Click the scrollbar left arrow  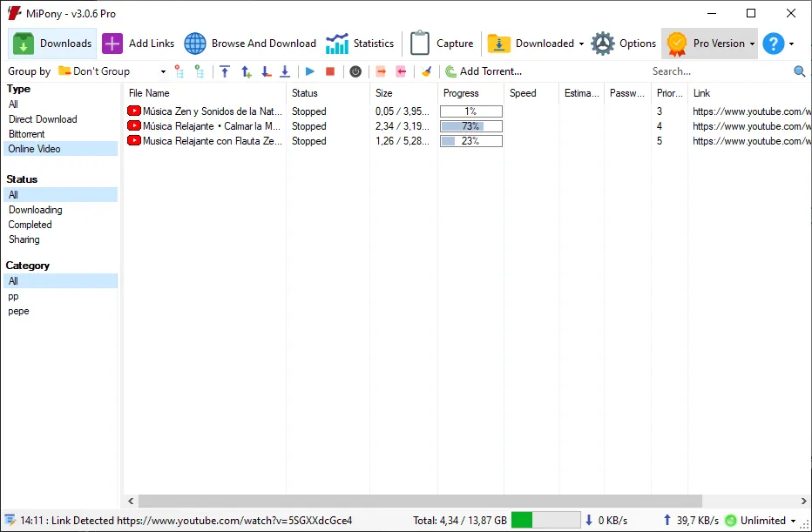[131, 501]
